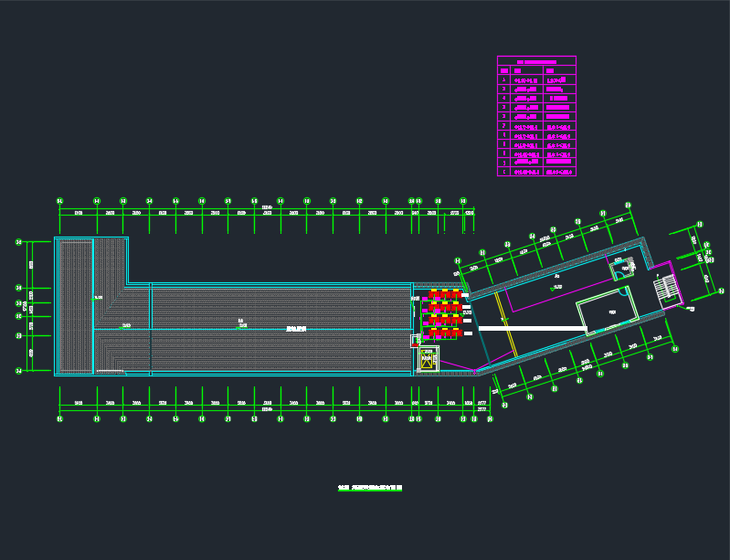Select the bottom overall dimension line
Screen dimensions: 730x560
(265, 411)
